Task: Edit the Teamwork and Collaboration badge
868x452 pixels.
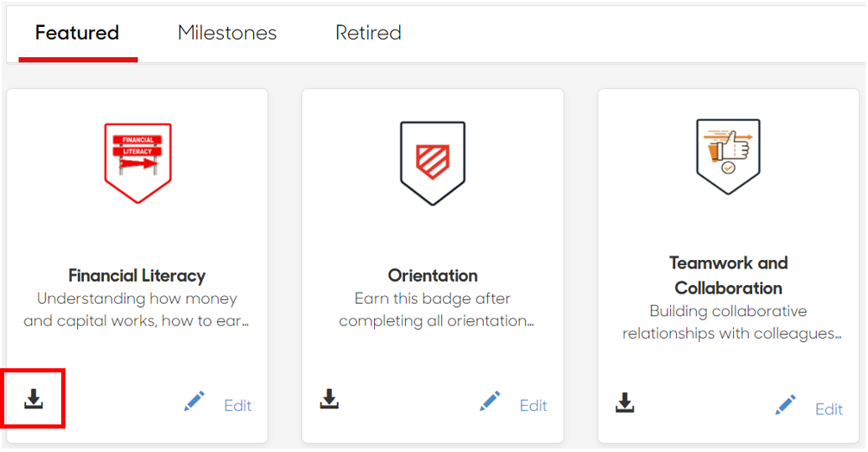Action: click(x=829, y=409)
